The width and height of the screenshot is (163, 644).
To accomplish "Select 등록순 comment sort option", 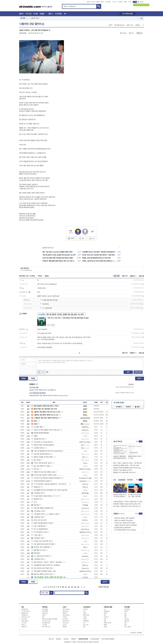I will pyautogui.click(x=32, y=276).
